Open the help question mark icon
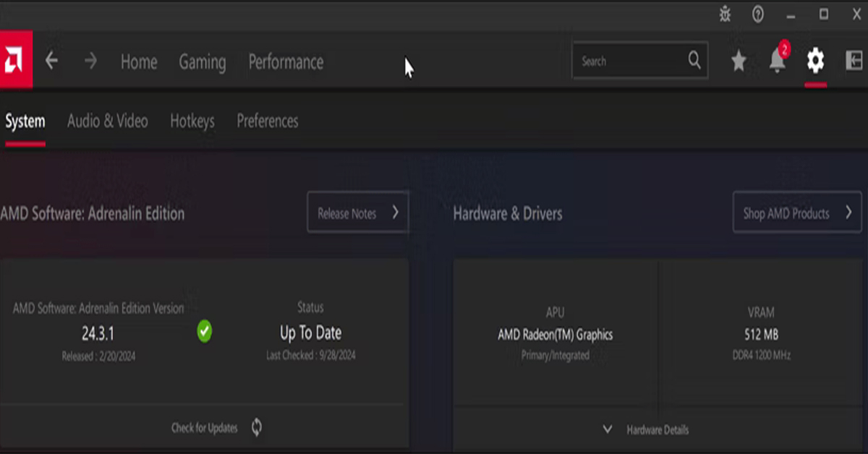The height and width of the screenshot is (454, 868). coord(758,14)
